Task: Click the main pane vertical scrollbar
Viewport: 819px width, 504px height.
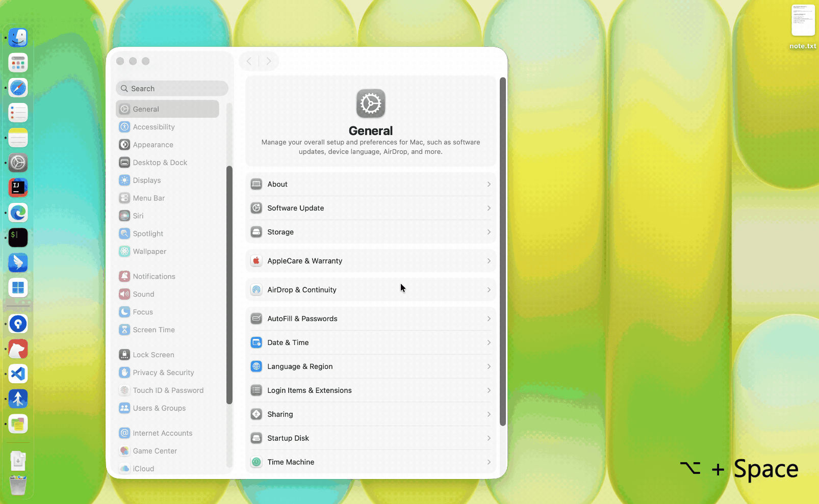Action: point(503,252)
